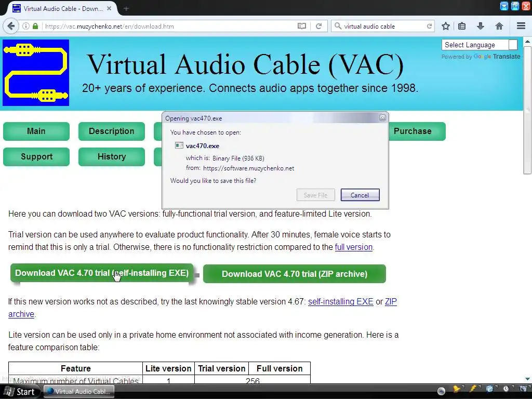Click the Trial version table header
532x399 pixels.
coord(221,368)
